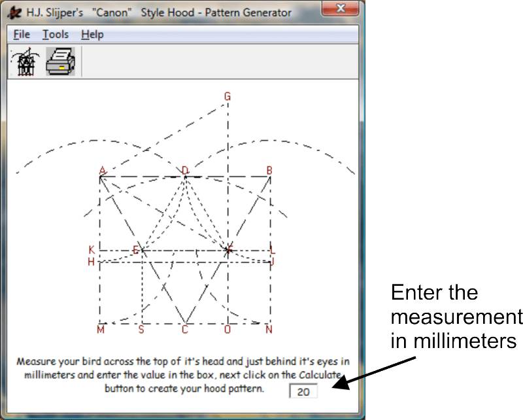Image resolution: width=523 pixels, height=420 pixels.
Task: Select point A label on the pattern
Action: coord(102,171)
